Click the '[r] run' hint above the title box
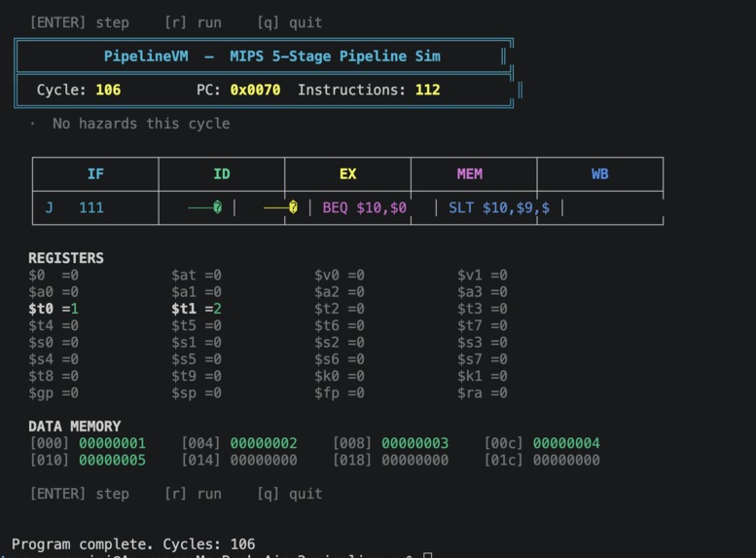 [193, 22]
